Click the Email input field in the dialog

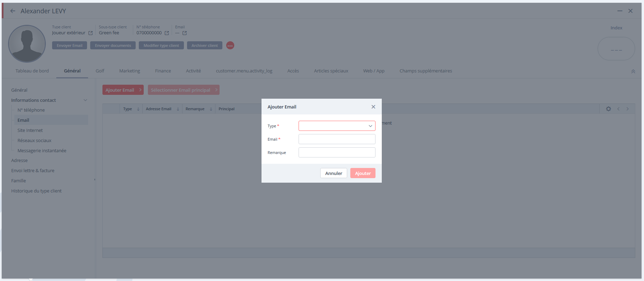click(x=337, y=139)
